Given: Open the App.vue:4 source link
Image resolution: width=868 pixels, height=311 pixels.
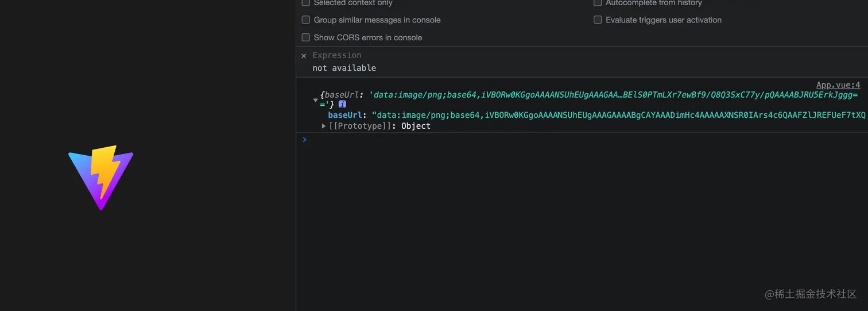Looking at the screenshot, I should pos(838,85).
